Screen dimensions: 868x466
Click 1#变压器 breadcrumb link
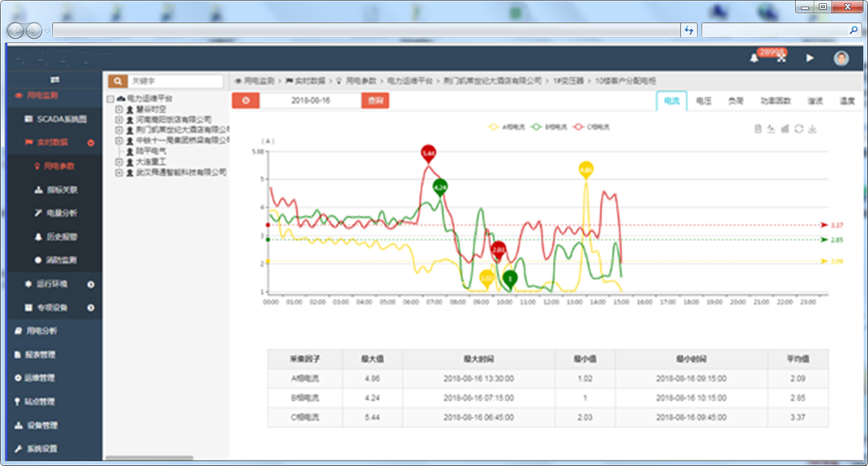click(x=568, y=80)
